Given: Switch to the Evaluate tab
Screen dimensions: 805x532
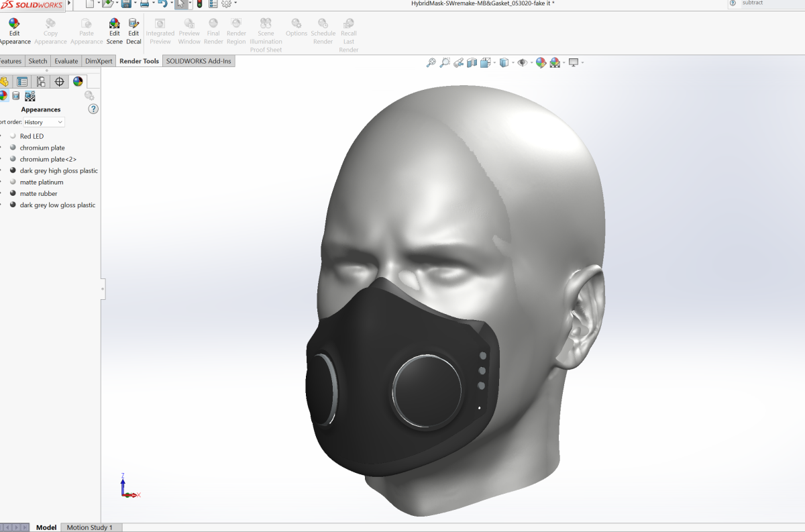Looking at the screenshot, I should pos(66,61).
